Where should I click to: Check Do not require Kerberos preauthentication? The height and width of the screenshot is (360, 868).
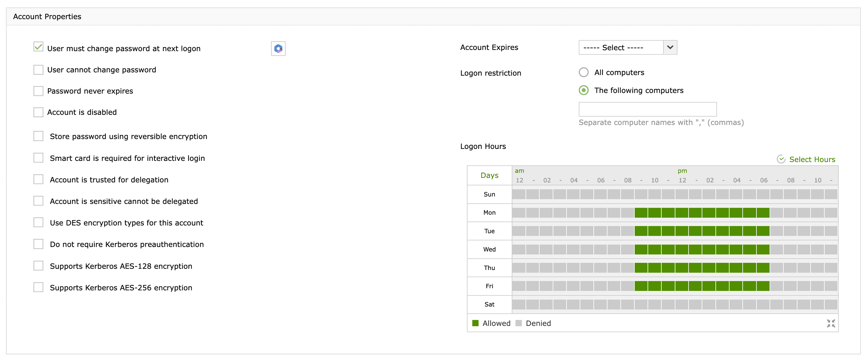pyautogui.click(x=38, y=244)
